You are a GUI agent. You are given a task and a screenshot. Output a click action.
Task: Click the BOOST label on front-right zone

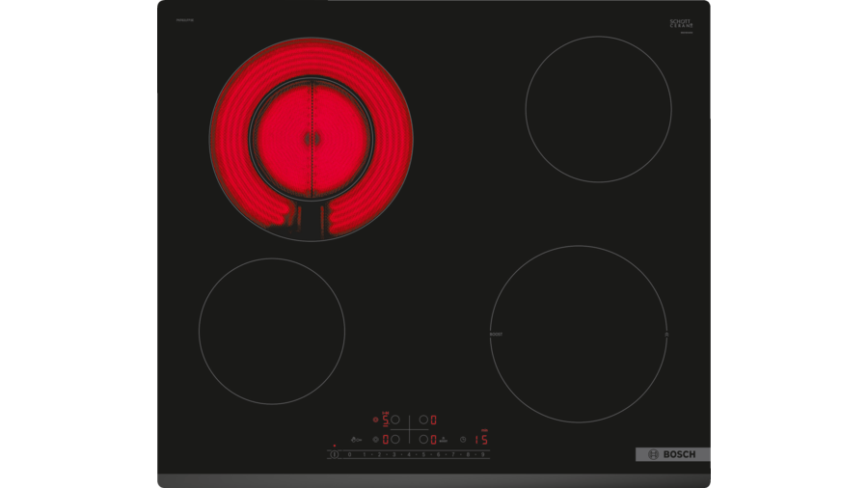(x=496, y=335)
